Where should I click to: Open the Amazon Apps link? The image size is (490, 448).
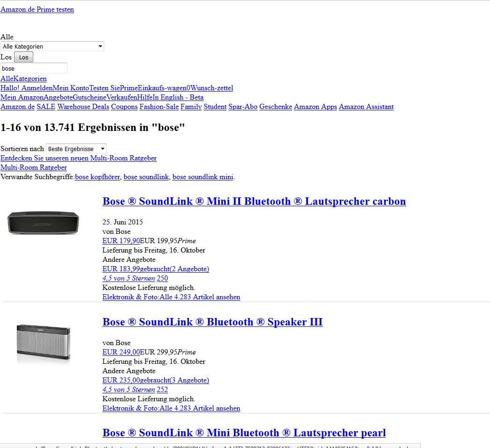point(315,107)
